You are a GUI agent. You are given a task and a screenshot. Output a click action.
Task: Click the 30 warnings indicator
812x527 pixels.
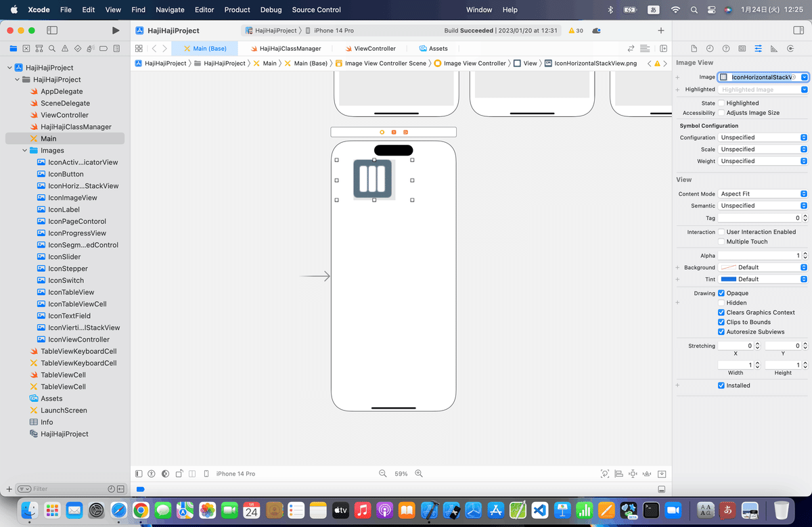[577, 30]
